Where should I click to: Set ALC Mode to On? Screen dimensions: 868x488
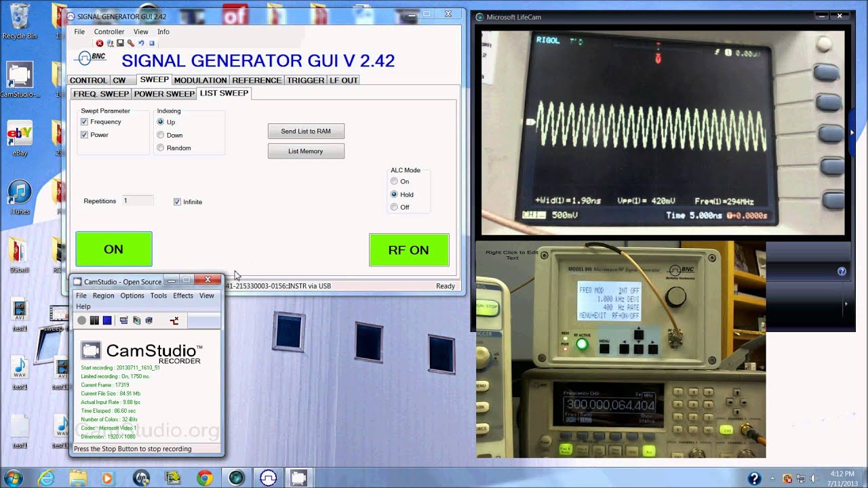[394, 182]
